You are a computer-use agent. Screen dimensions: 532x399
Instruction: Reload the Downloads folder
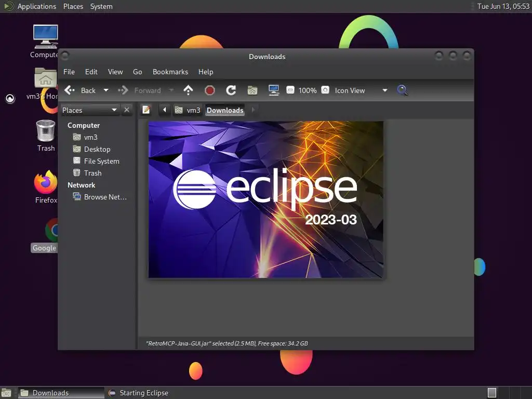coord(231,90)
